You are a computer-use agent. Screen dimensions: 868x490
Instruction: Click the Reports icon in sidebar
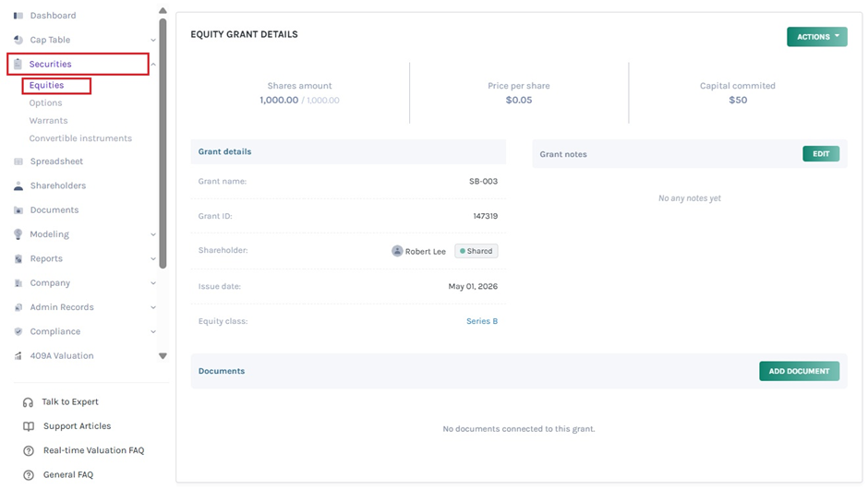[18, 258]
